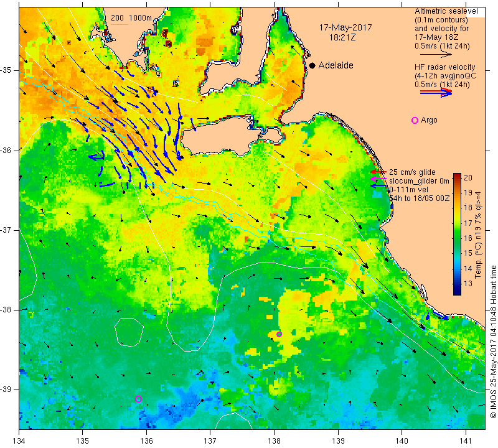Click the longitude axis label '136'
This screenshot has height=448, width=498.
click(x=146, y=441)
